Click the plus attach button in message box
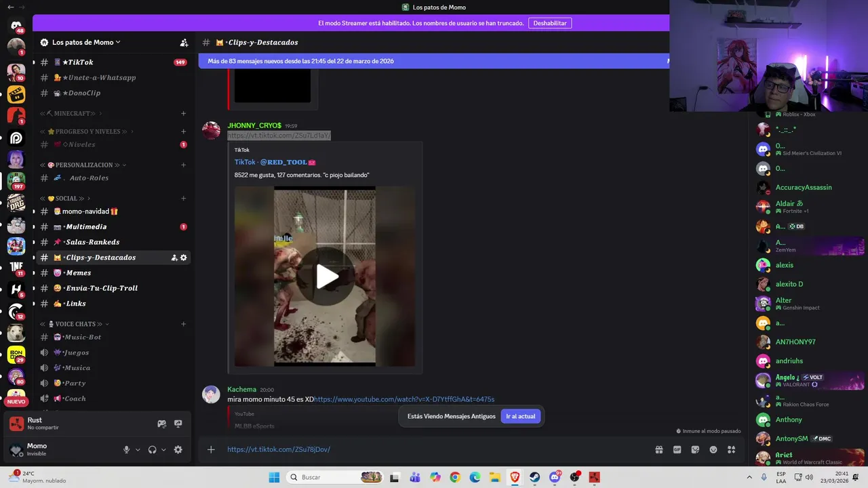868x488 pixels. pos(211,449)
